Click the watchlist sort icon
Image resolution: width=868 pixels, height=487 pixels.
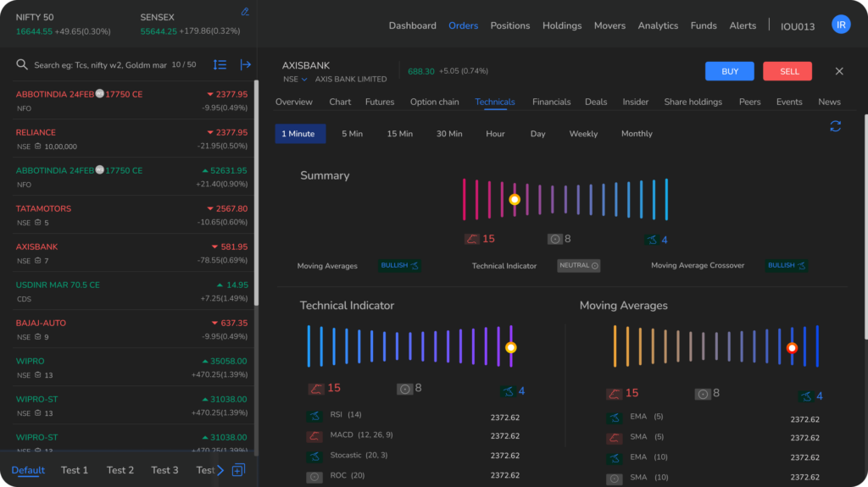(220, 64)
